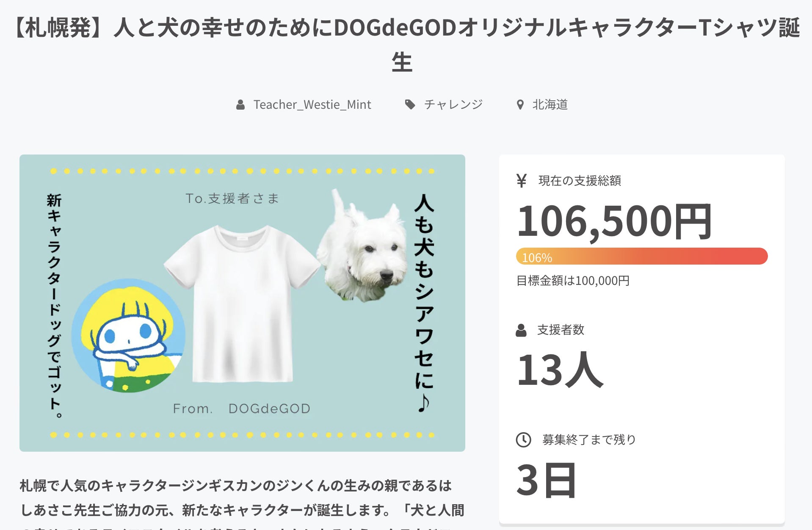Click the 3日 remaining days figure
812x530 pixels.
coord(547,480)
